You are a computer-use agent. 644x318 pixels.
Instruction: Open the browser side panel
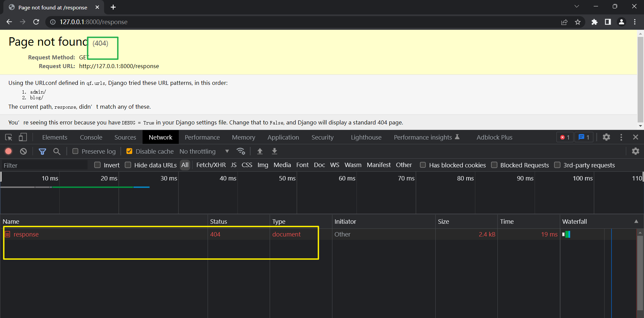point(608,22)
